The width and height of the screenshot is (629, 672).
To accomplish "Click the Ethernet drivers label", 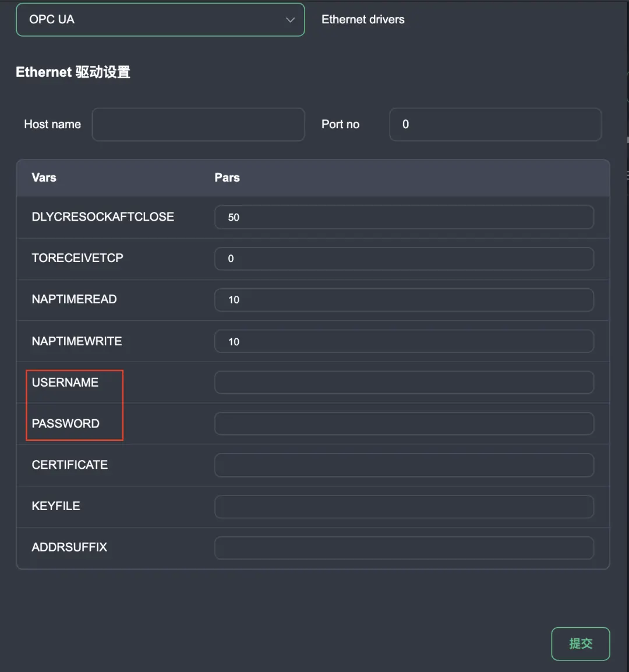I will pos(363,20).
